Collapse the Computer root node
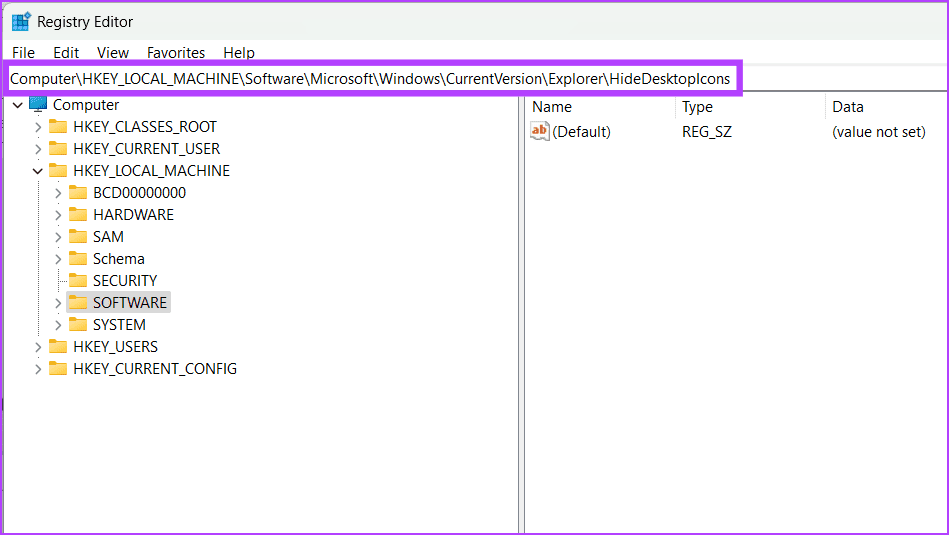This screenshot has width=949, height=535. [x=18, y=105]
